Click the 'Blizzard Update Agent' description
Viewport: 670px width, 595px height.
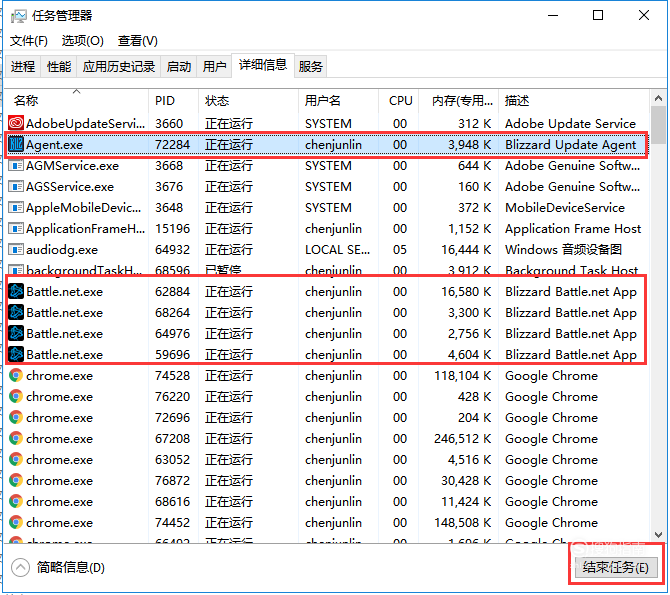570,144
